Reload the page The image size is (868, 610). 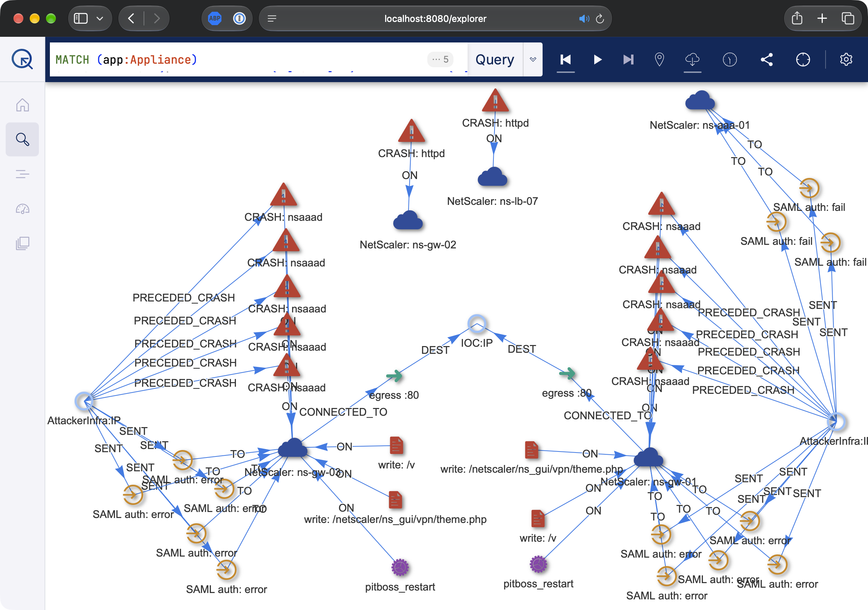point(600,18)
